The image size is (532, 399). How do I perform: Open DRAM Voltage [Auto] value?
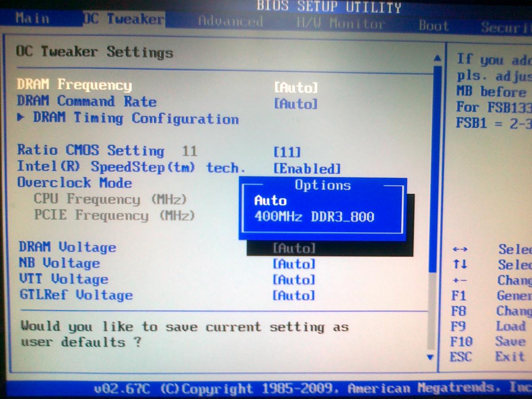[x=294, y=248]
